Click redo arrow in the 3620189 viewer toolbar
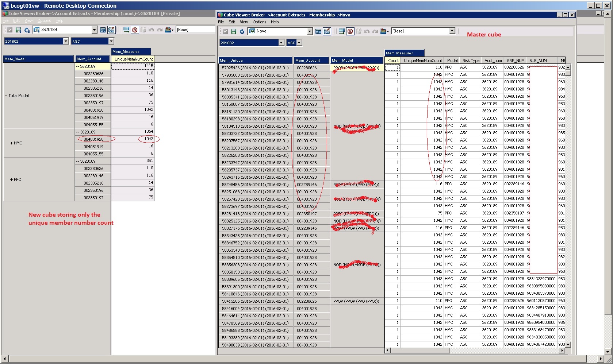Viewport: 613px width, 364px height. pyautogui.click(x=160, y=30)
